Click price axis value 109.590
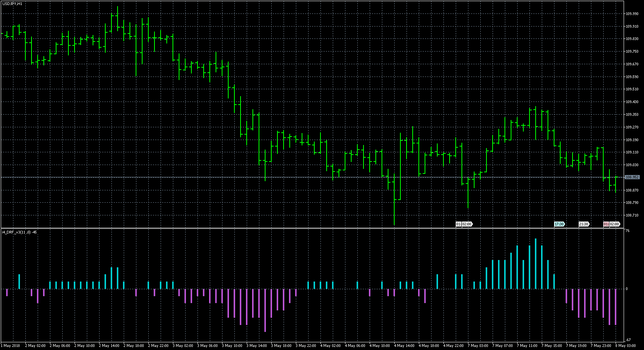Screen dimensions: 644x350 (632, 77)
